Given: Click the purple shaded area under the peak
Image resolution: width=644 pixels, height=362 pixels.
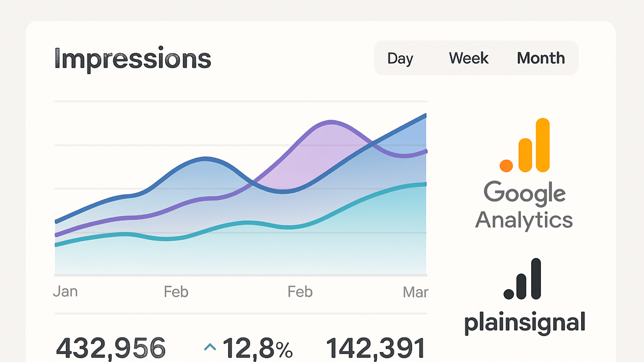Looking at the screenshot, I should tap(317, 156).
